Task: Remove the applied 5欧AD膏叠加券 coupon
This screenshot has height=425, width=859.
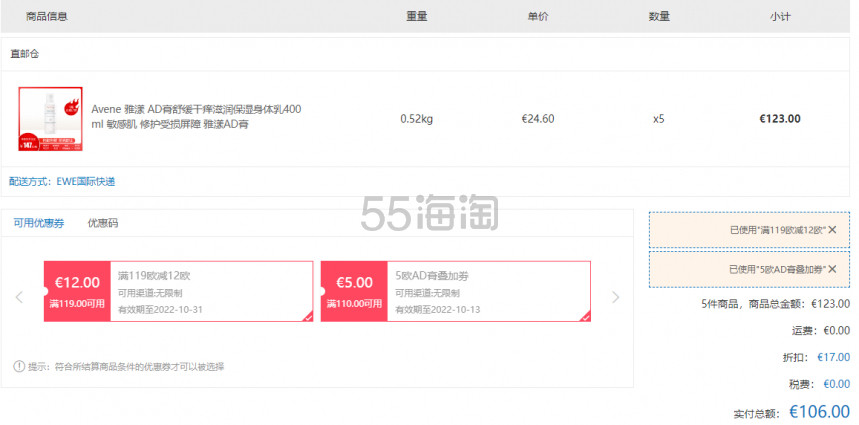Action: click(x=832, y=269)
